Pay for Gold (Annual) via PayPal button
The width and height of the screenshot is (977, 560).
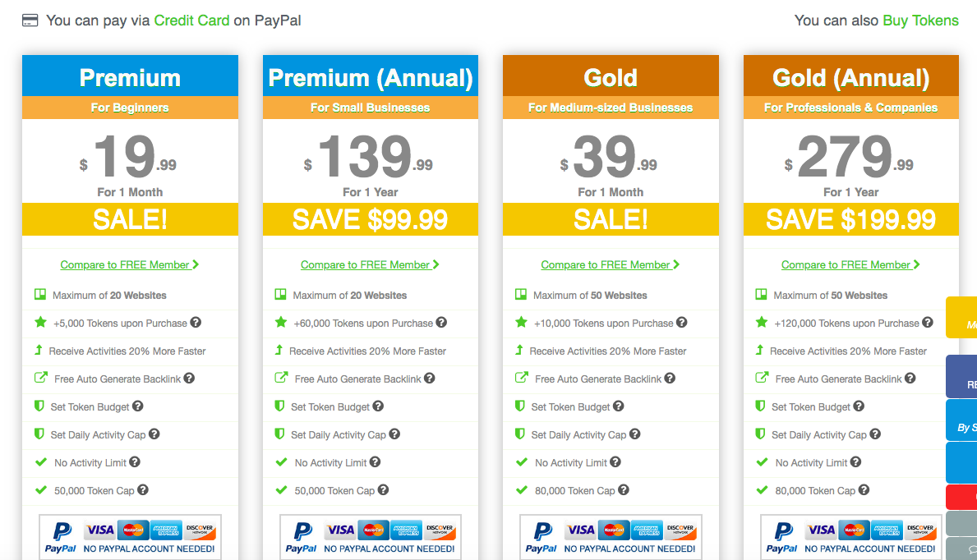(x=851, y=537)
